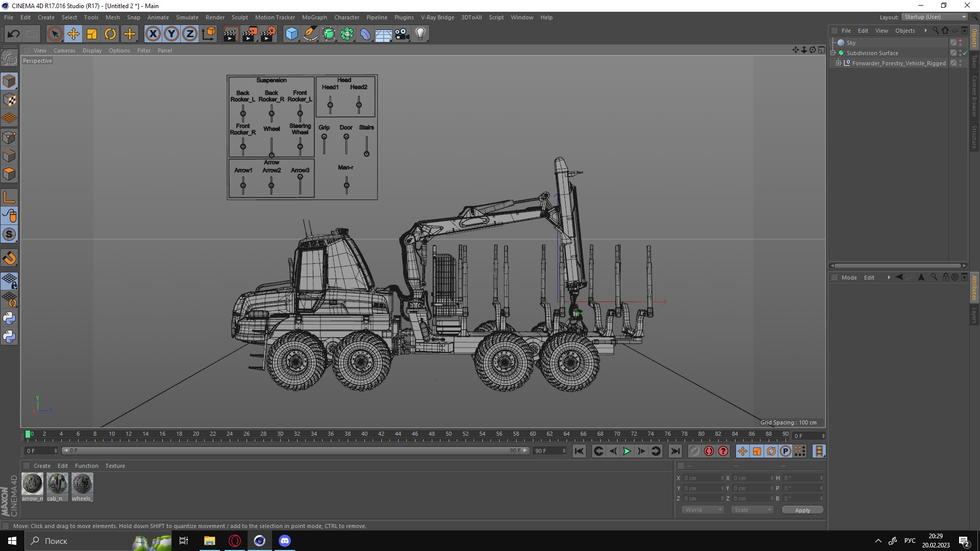
Task: Toggle Forwarder_Forestry_Vehicle_Rigged visibility dots
Action: (x=960, y=63)
